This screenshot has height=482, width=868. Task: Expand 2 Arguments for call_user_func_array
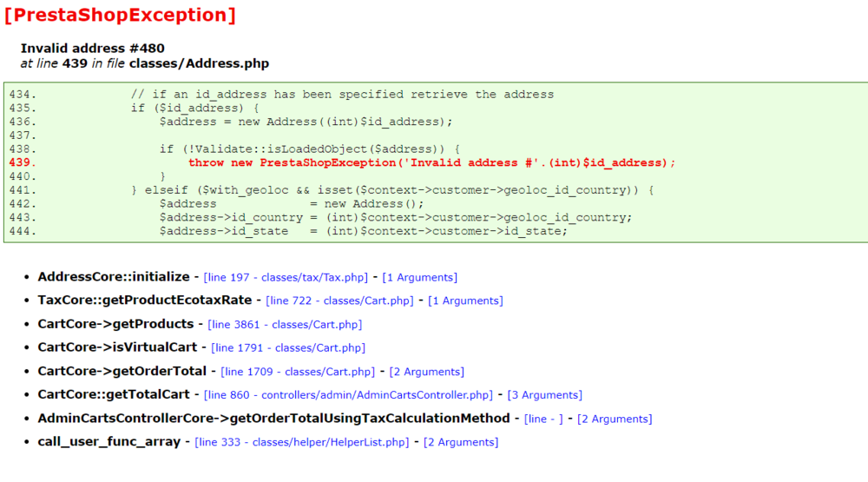pos(461,442)
